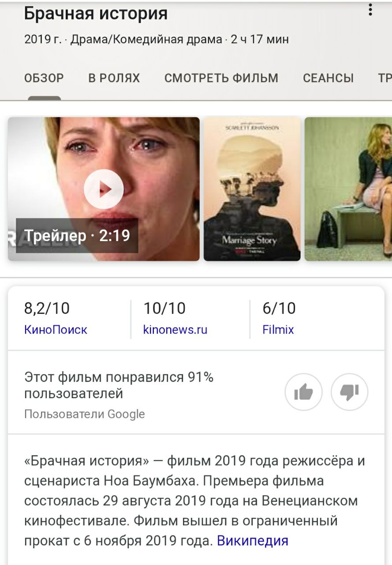Tap the 6/10 rating score
The width and height of the screenshot is (392, 565).
pos(279,308)
